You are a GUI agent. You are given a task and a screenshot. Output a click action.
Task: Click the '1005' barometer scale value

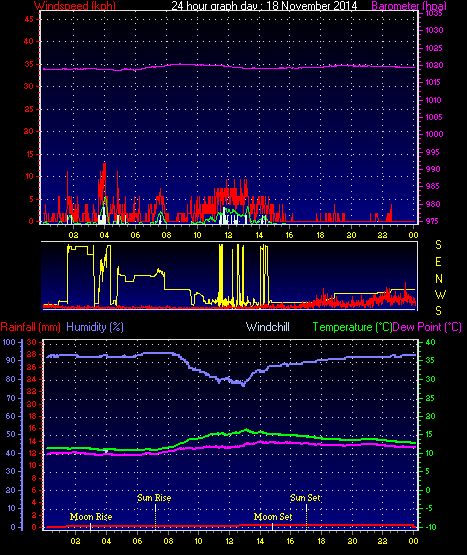434,117
